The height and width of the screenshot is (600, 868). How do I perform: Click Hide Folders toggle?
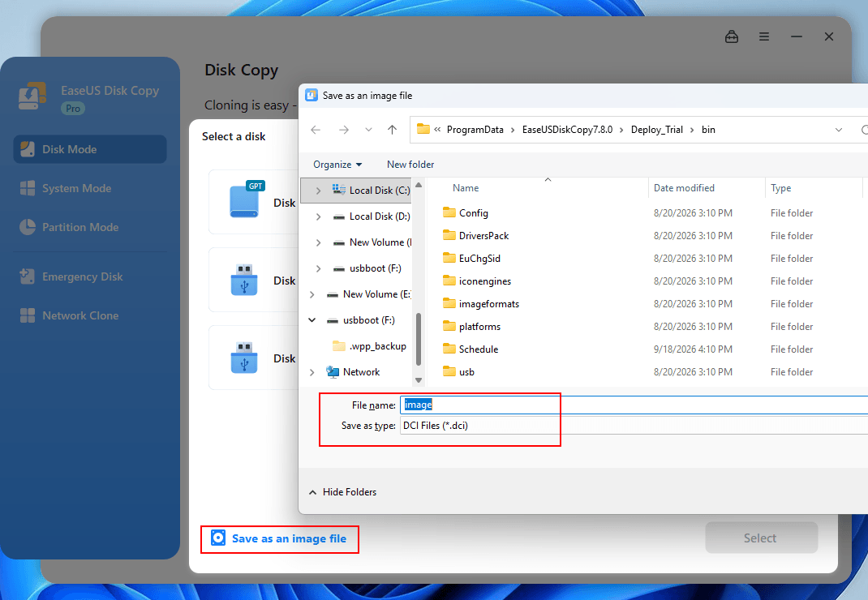(342, 492)
